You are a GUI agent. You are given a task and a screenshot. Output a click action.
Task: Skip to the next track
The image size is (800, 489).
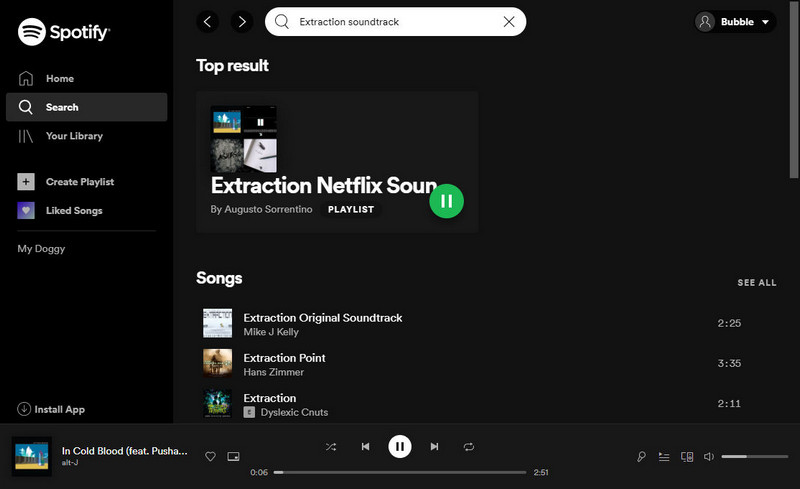[x=434, y=447]
